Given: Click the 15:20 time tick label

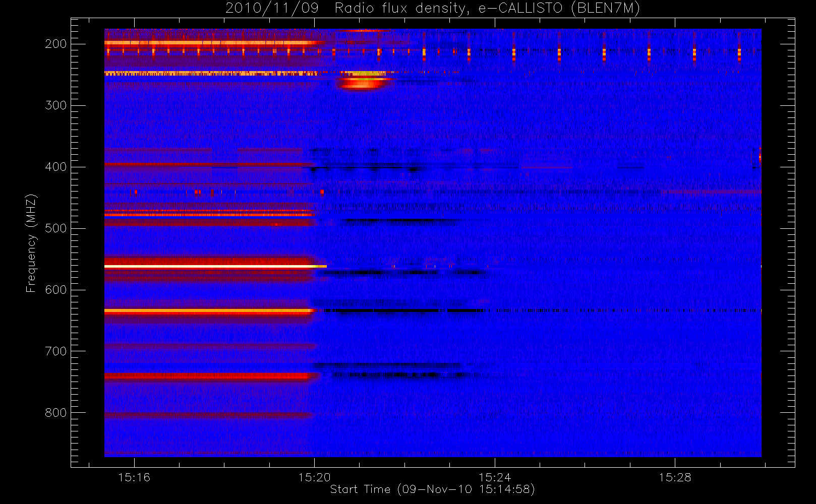Looking at the screenshot, I should (315, 477).
